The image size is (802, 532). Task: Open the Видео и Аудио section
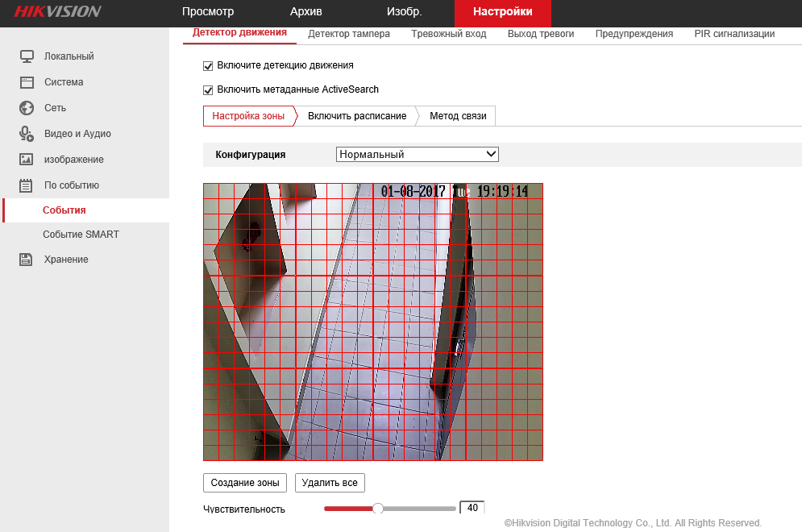coord(77,134)
